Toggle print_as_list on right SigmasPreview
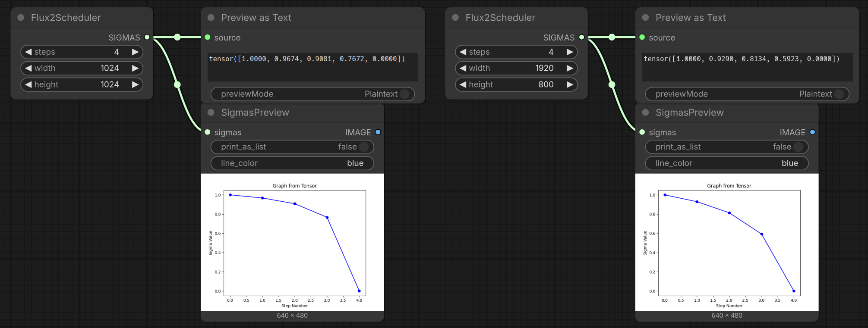The image size is (868, 328). click(x=727, y=147)
